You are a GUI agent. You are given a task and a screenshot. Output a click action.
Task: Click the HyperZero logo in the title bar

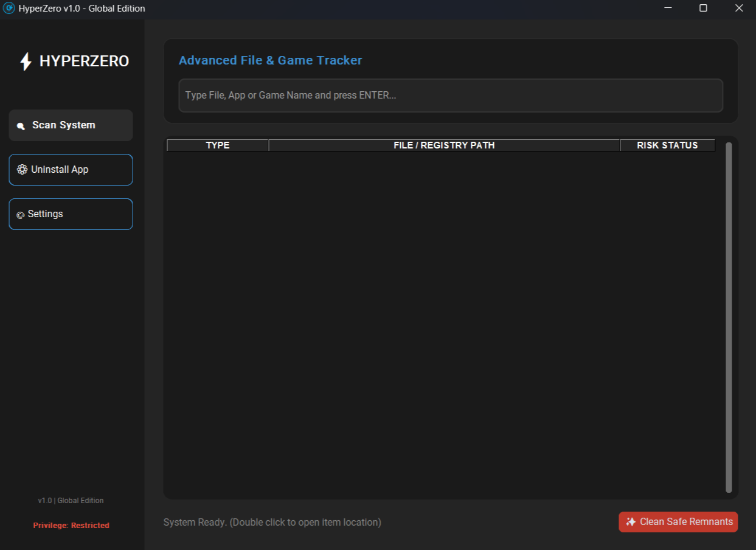coord(8,8)
